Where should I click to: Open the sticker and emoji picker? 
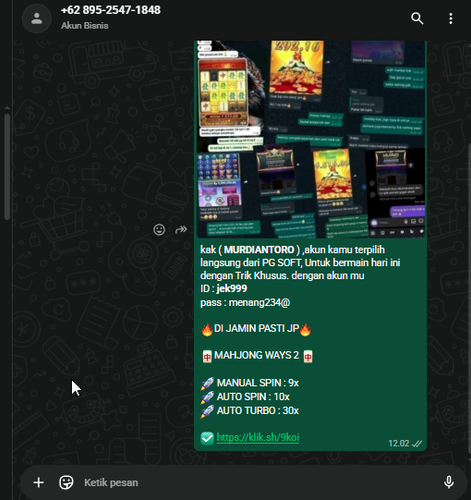click(66, 482)
